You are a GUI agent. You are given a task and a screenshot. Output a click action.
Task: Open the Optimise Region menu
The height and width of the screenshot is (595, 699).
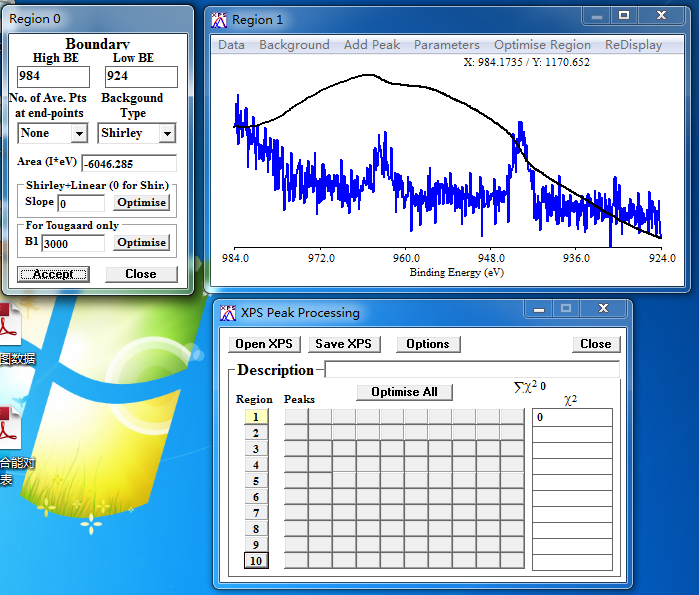pos(542,45)
